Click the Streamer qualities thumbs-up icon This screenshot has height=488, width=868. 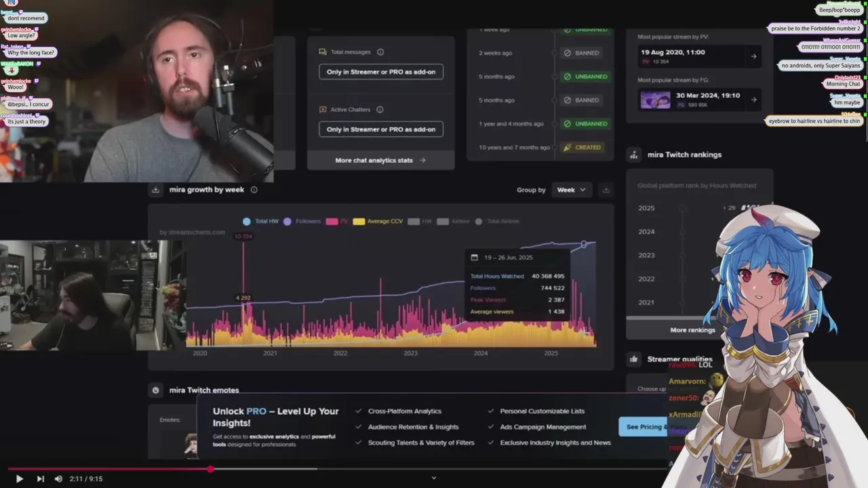633,359
